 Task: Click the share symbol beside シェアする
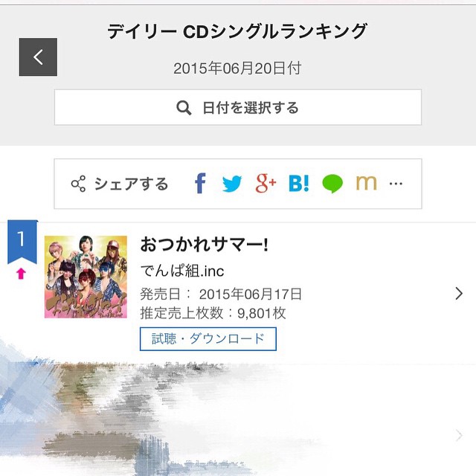coord(78,184)
